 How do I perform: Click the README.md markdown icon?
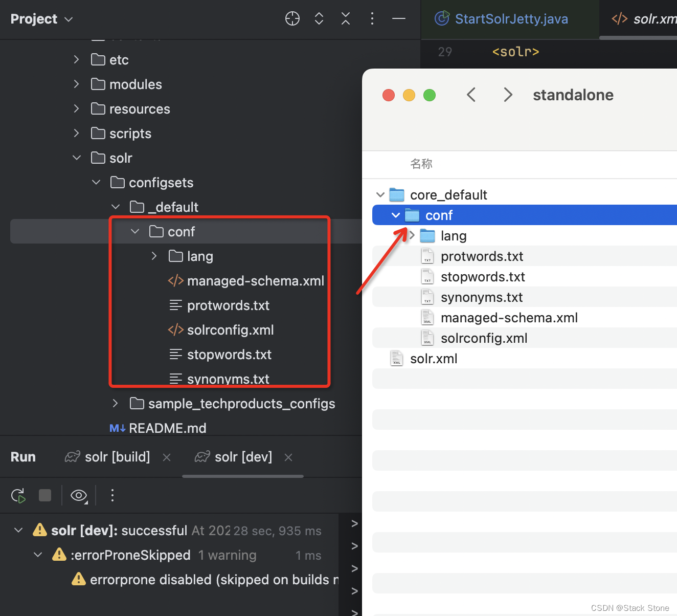coord(118,428)
